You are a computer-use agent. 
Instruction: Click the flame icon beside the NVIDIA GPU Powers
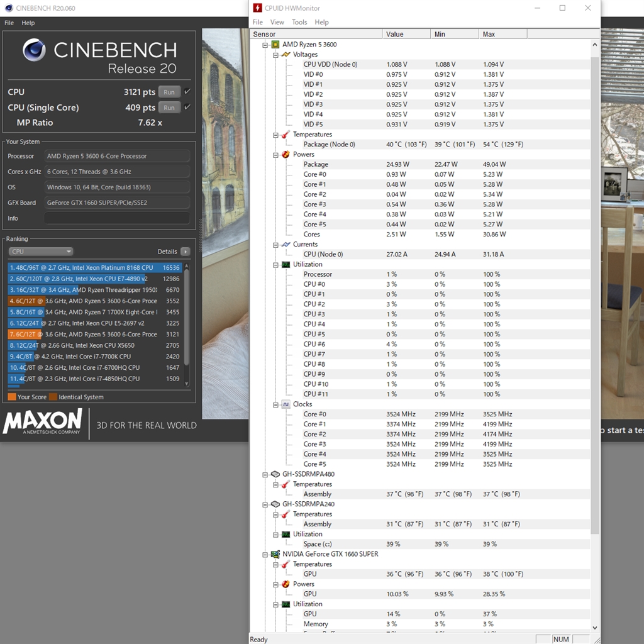pyautogui.click(x=286, y=584)
